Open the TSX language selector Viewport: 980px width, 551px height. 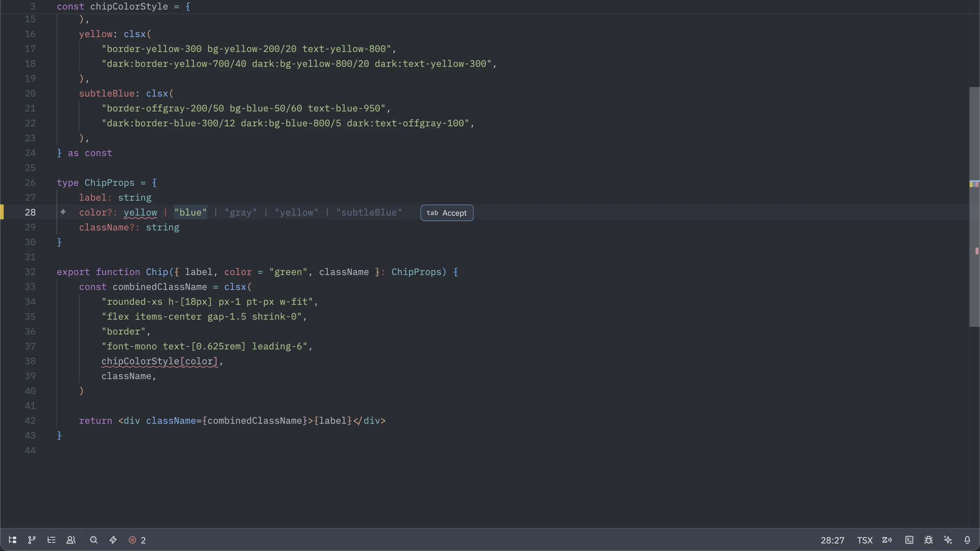tap(864, 540)
